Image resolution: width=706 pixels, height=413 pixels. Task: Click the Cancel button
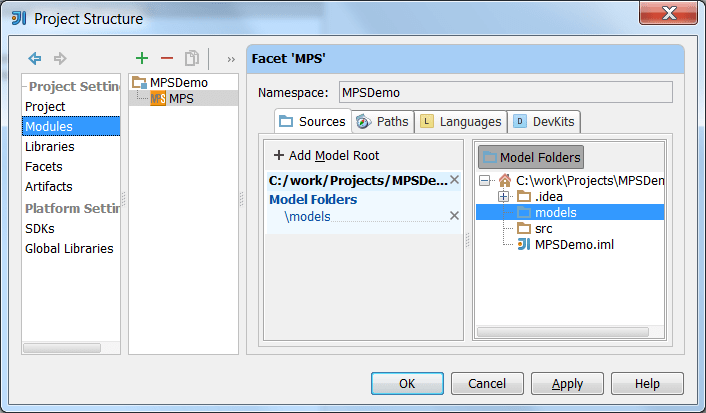(x=487, y=383)
